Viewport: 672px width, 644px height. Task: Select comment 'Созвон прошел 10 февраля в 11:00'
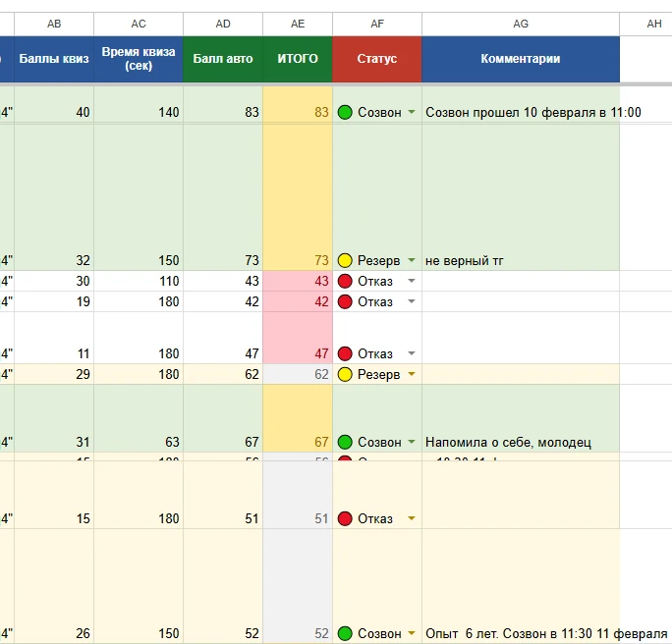[533, 112]
